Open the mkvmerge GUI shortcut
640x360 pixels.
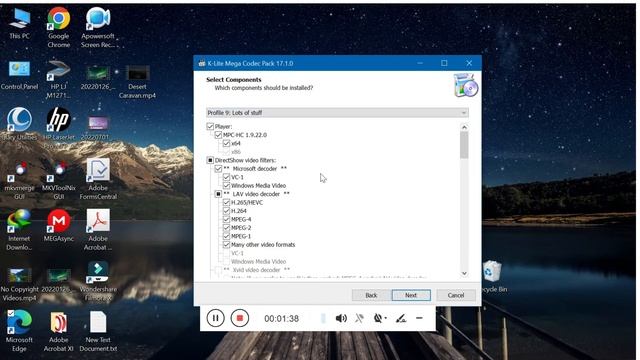pos(19,180)
